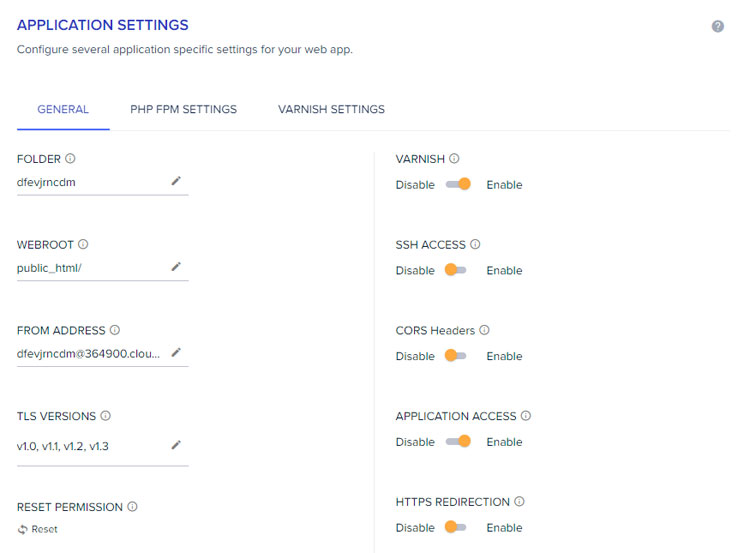
Task: Toggle the Application Access switch
Action: [x=458, y=441]
